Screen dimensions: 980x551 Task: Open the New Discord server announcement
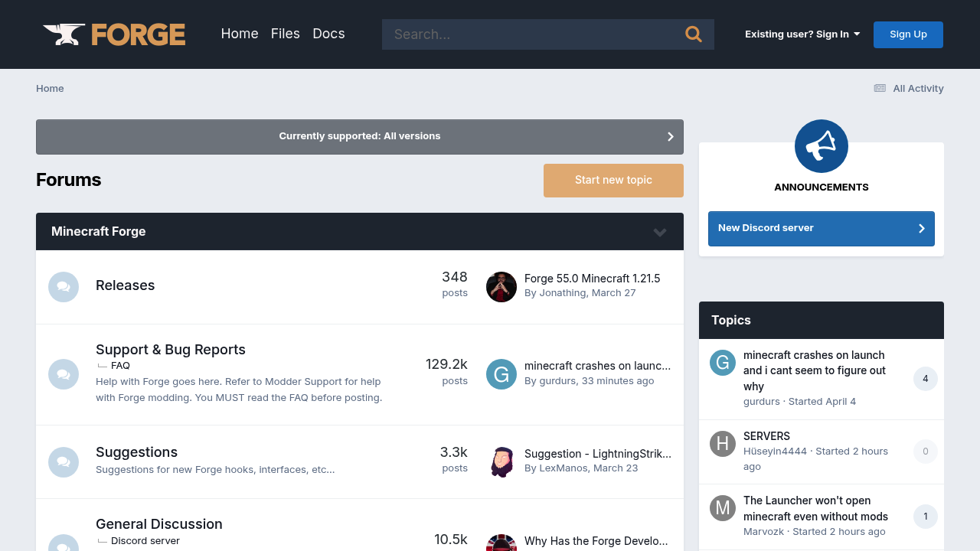(x=821, y=228)
